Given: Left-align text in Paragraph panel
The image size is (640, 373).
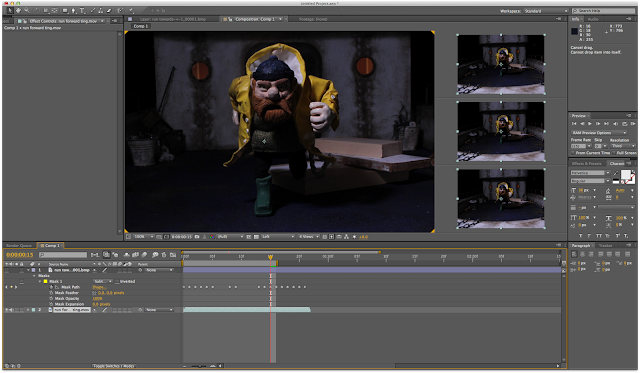Looking at the screenshot, I should pos(574,254).
